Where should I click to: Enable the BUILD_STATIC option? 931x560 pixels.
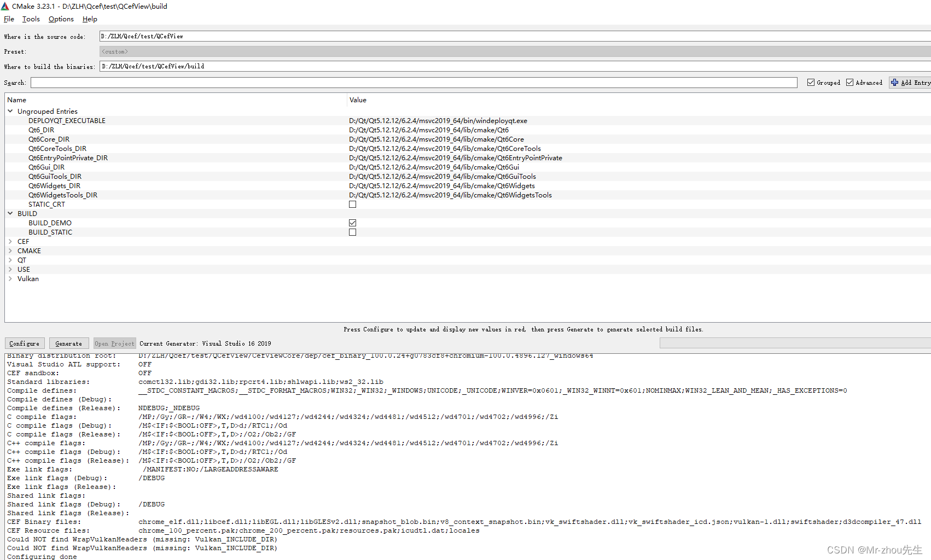point(352,232)
